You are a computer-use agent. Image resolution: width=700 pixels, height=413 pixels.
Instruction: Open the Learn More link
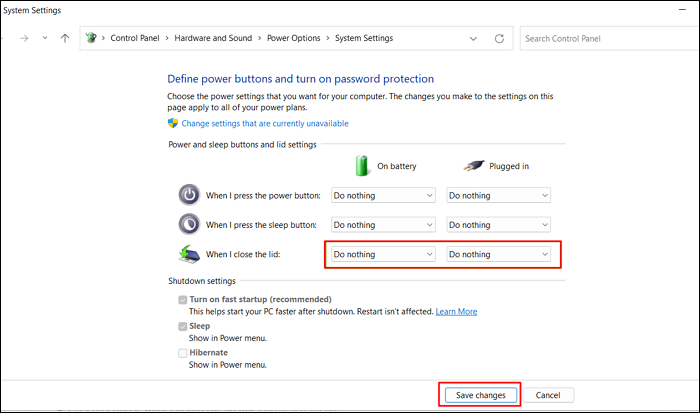point(456,312)
